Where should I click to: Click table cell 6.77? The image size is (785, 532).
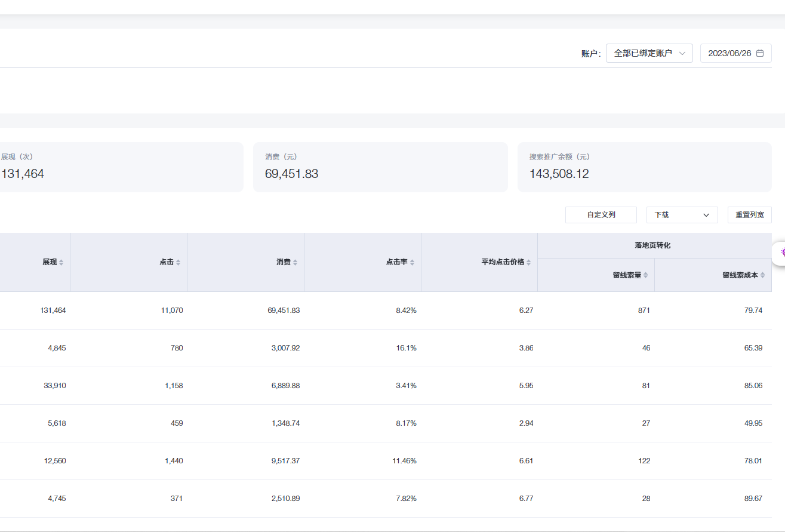pyautogui.click(x=527, y=499)
